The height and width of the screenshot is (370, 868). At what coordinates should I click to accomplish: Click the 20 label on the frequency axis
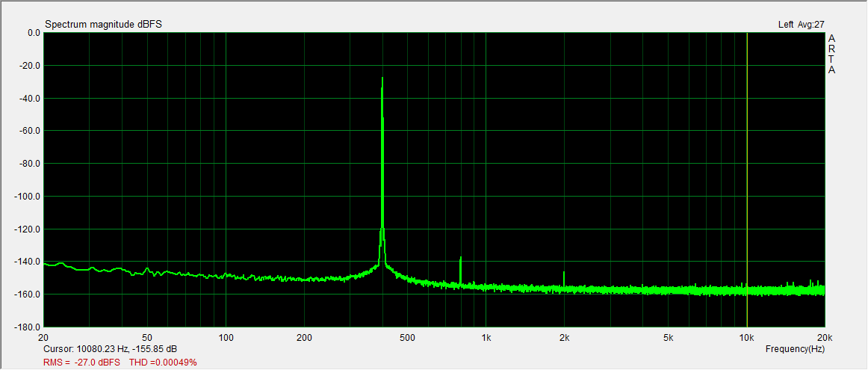[43, 337]
